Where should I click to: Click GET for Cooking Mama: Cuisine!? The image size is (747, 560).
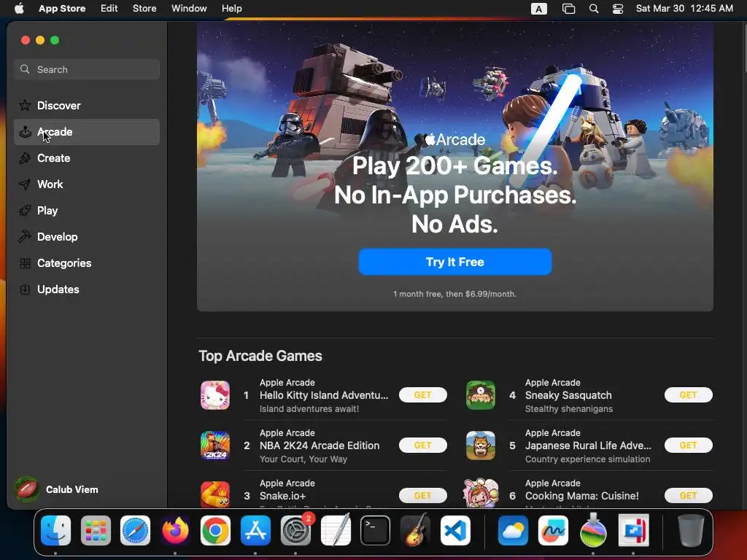click(689, 495)
